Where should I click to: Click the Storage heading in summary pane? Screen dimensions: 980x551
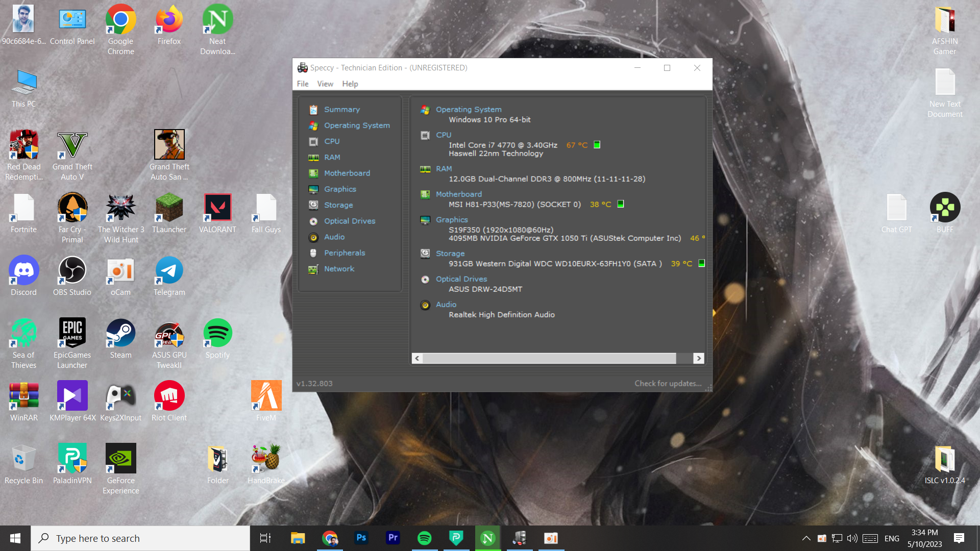coord(450,253)
